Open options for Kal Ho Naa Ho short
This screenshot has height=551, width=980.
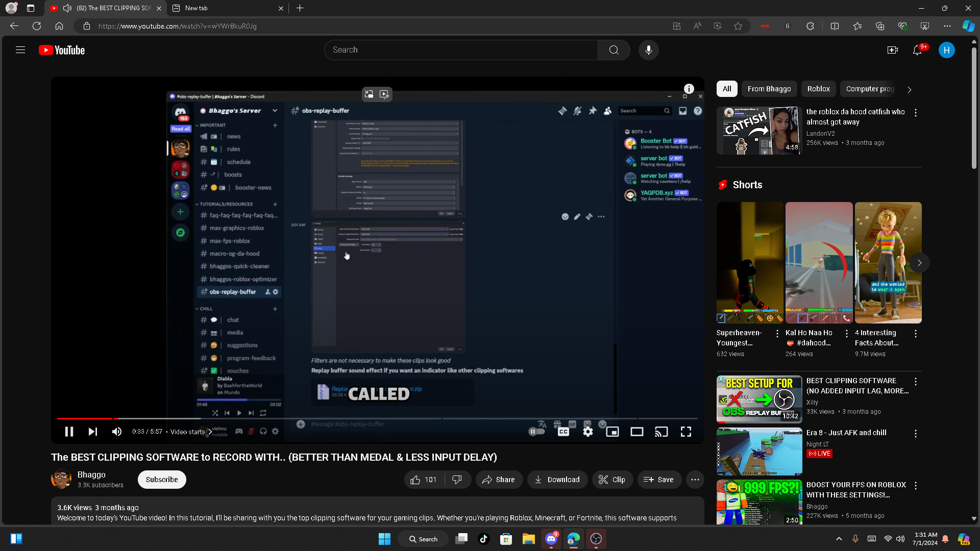pos(847,334)
